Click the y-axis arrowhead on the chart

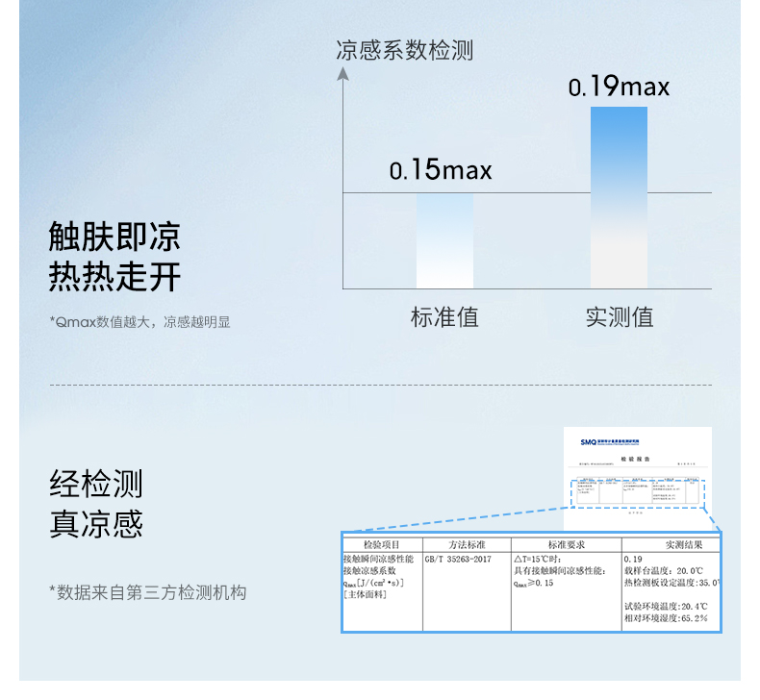(343, 72)
